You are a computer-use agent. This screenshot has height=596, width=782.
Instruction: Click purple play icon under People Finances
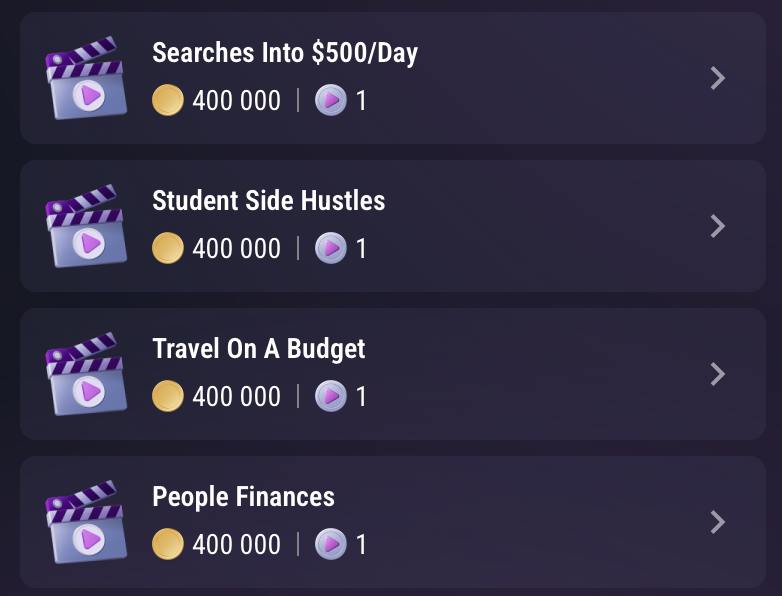click(331, 544)
